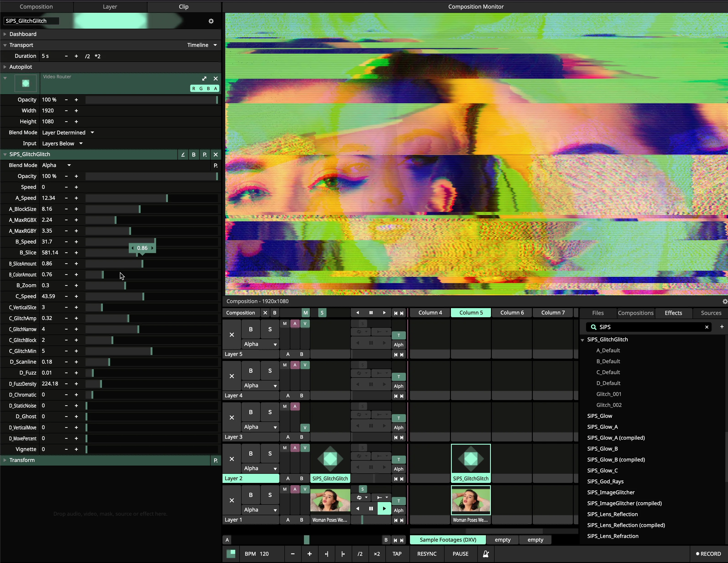Solo Layer 2 with S button
The height and width of the screenshot is (563, 728).
[270, 454]
